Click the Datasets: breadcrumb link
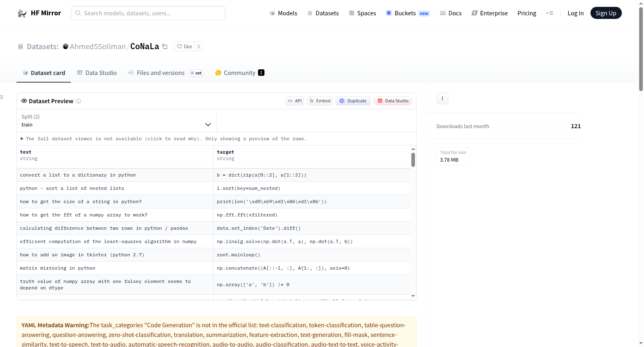Screen dimensions: 644x347 [43, 46]
